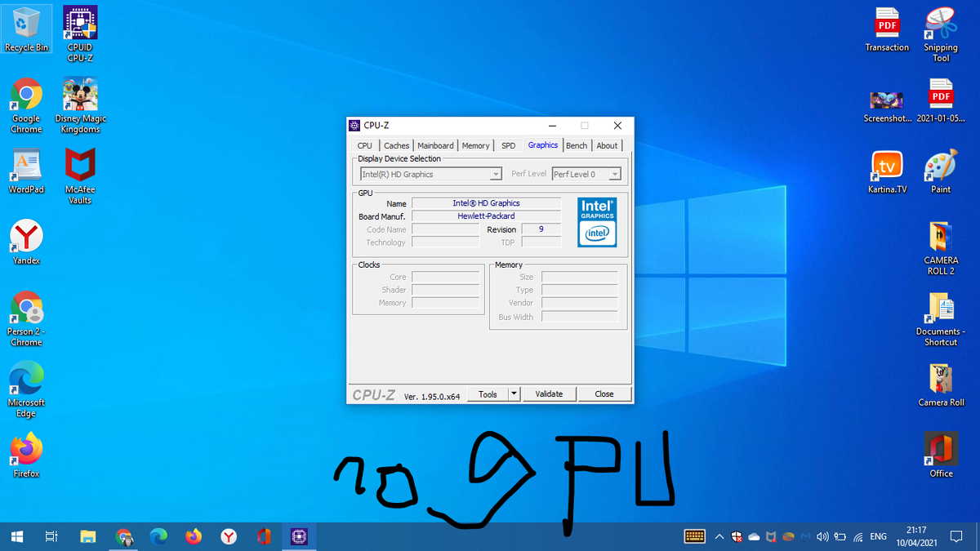980x551 pixels.
Task: Open the battery power status icon
Action: click(840, 536)
